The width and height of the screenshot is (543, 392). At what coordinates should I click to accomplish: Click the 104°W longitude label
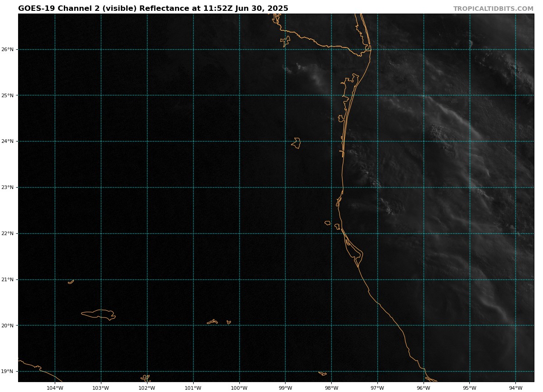(55, 387)
